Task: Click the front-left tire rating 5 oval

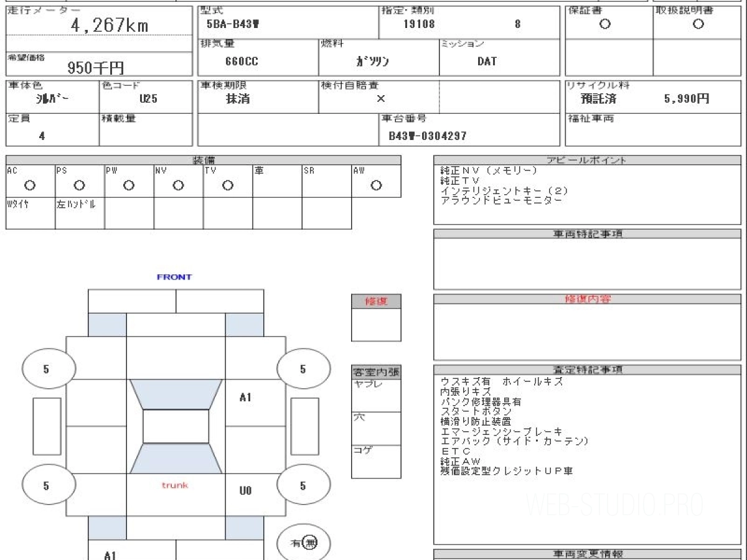Action: 46,369
